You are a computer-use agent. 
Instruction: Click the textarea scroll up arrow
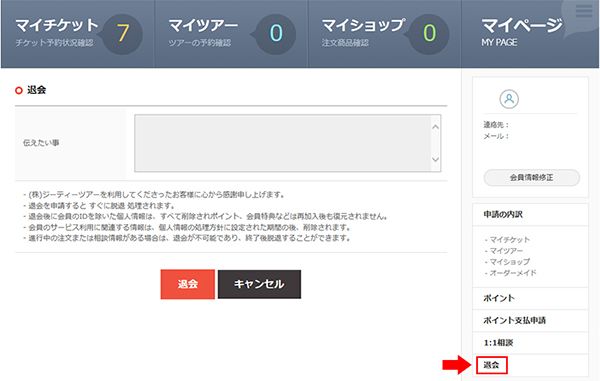coord(435,127)
